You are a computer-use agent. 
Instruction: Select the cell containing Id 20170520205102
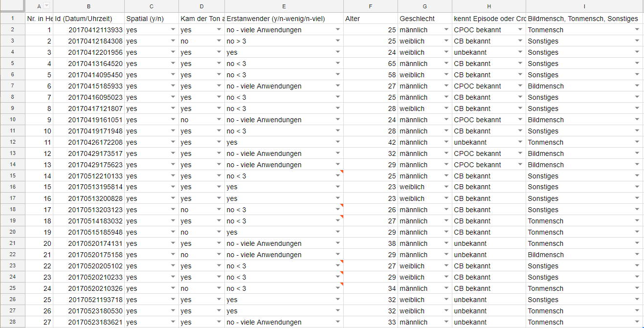point(89,266)
